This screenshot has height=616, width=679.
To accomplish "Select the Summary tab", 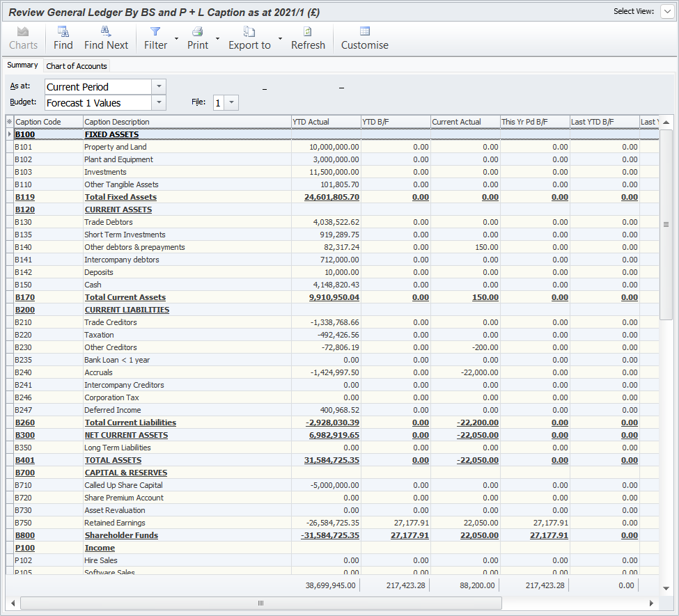I will 22,65.
